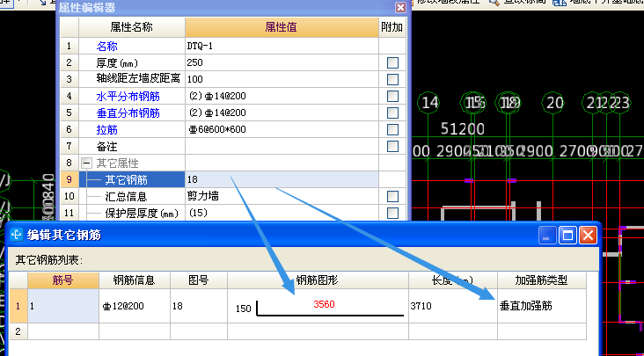Edit the 筋号 cell in row 1

pos(63,306)
